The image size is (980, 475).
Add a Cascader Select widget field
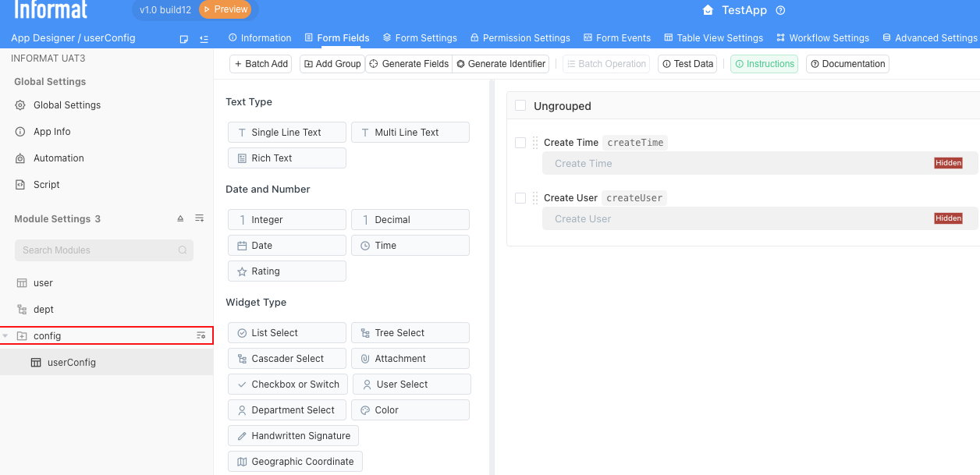286,359
